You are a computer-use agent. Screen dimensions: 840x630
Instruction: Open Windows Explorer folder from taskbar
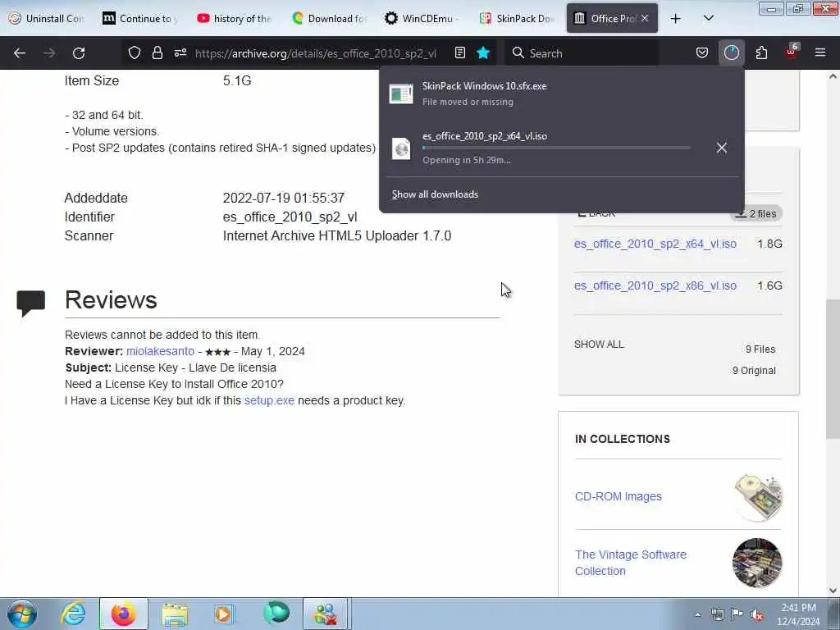point(175,614)
